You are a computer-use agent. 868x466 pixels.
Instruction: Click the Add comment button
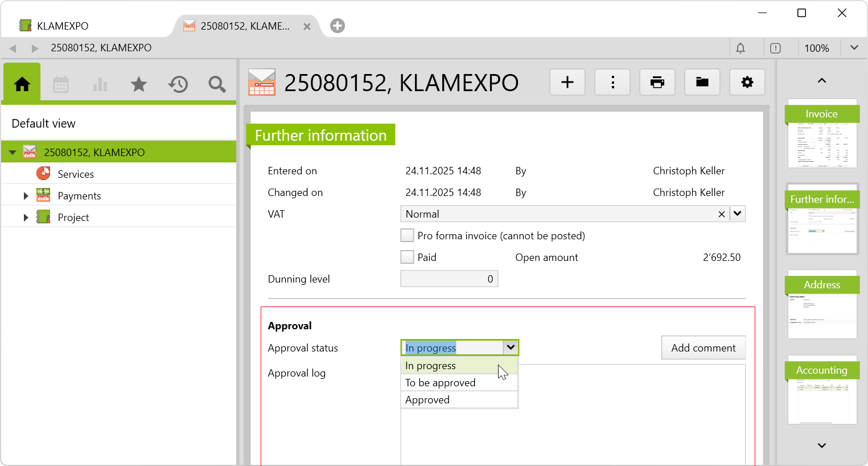pos(703,348)
